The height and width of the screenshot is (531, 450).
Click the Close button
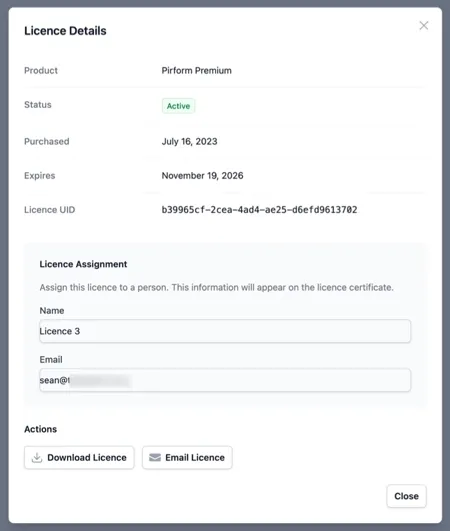point(406,496)
